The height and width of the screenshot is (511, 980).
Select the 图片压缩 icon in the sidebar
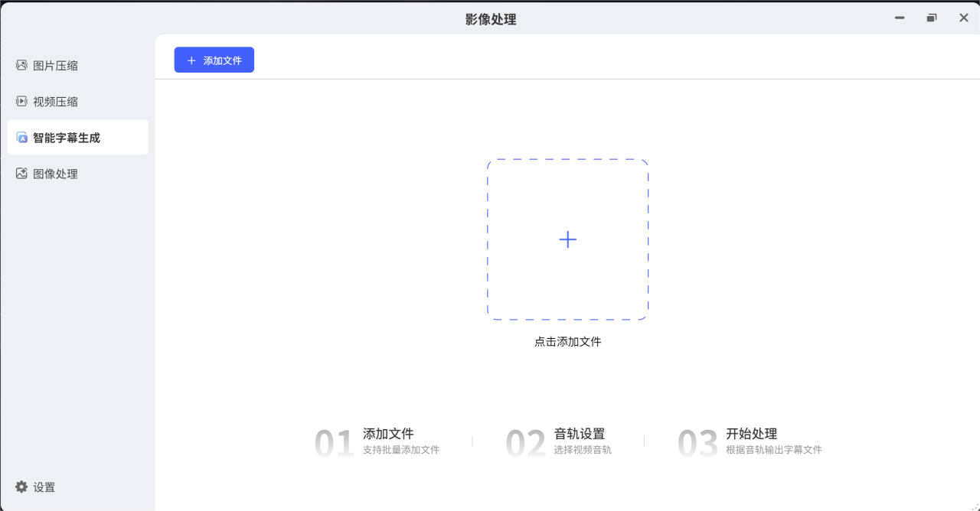point(21,65)
